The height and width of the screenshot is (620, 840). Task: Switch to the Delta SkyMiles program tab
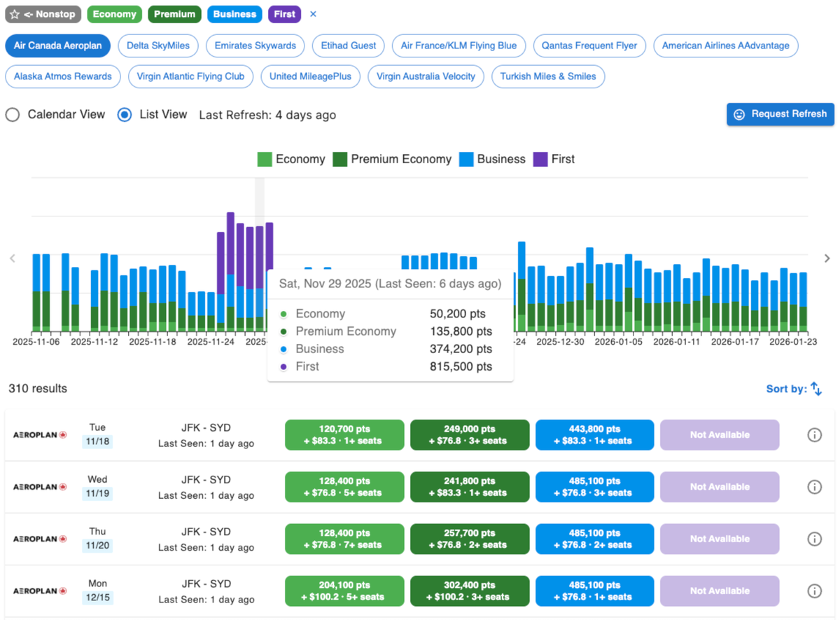pyautogui.click(x=158, y=46)
